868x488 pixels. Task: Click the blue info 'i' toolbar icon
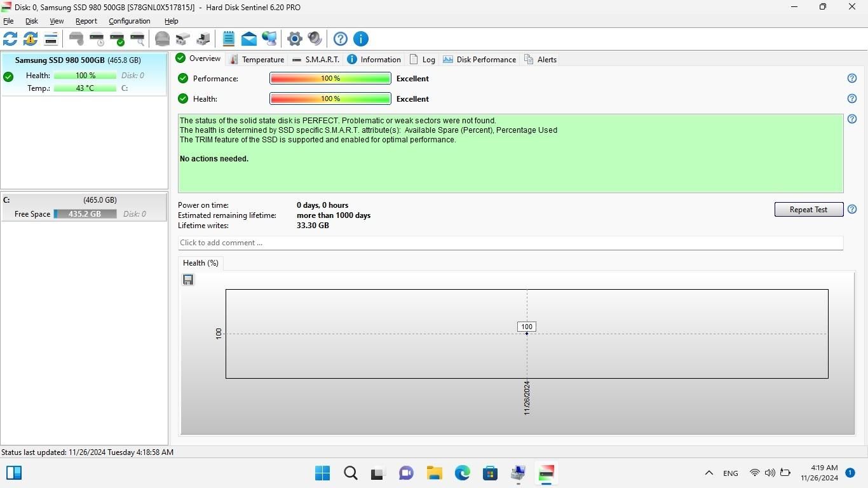361,39
